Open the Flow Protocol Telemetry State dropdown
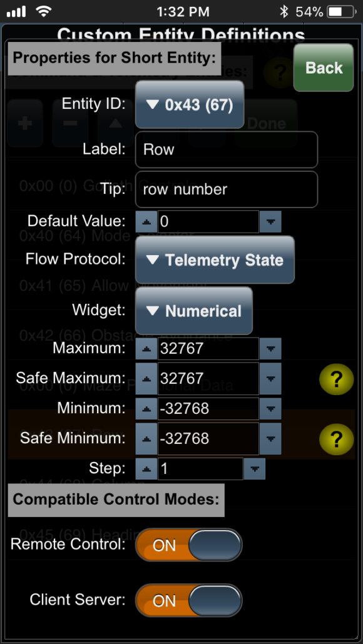363x644 pixels. coord(215,260)
